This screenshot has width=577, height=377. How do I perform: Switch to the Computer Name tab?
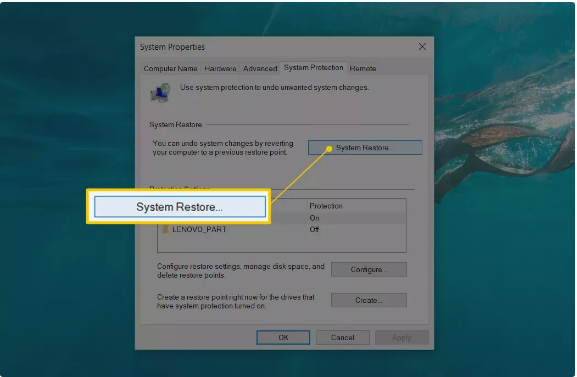(x=170, y=68)
